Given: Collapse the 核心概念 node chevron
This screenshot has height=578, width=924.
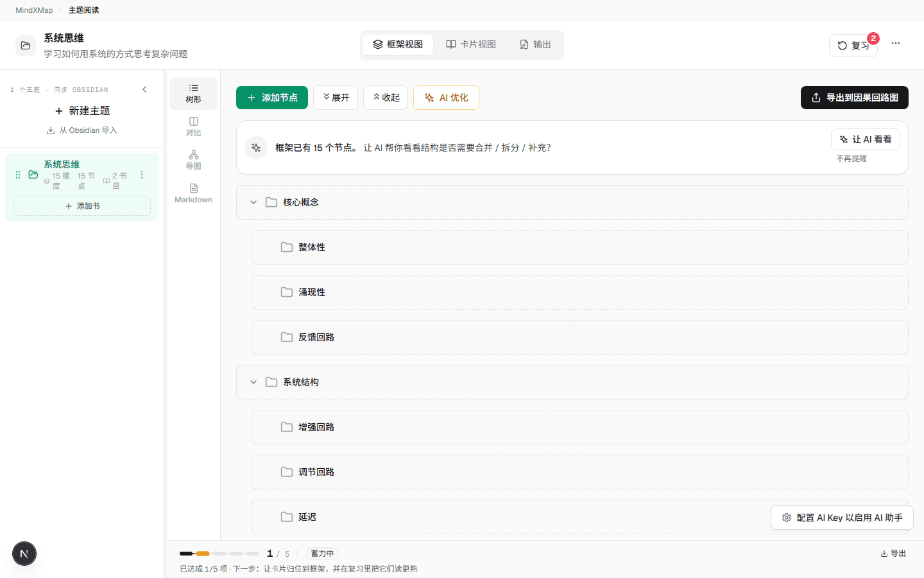Looking at the screenshot, I should 253,202.
